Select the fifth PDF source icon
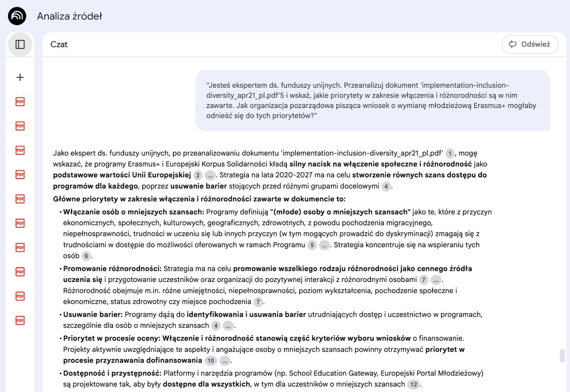This screenshot has height=392, width=570. 20,199
